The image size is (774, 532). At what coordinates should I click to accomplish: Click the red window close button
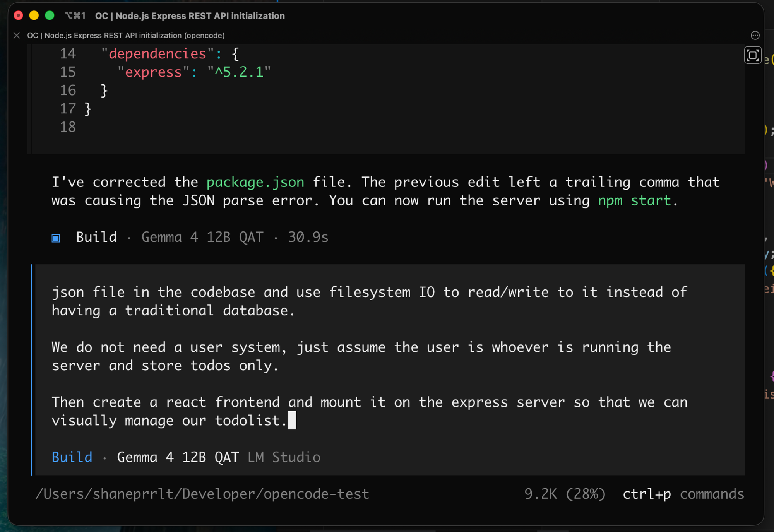click(18, 15)
